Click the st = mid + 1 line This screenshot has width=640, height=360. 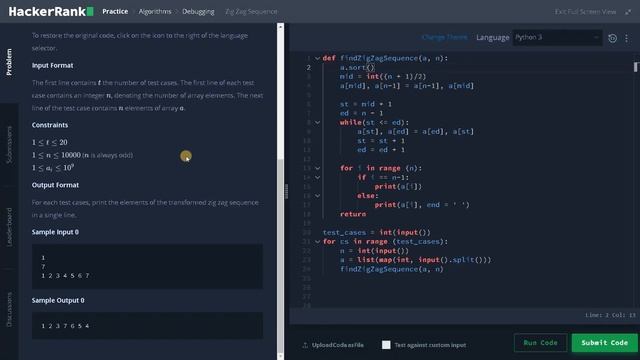366,104
